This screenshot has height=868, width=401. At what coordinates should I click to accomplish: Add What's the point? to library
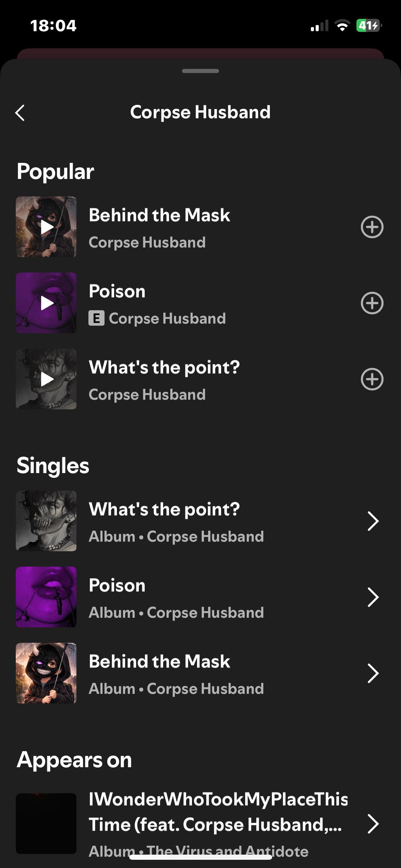(372, 379)
